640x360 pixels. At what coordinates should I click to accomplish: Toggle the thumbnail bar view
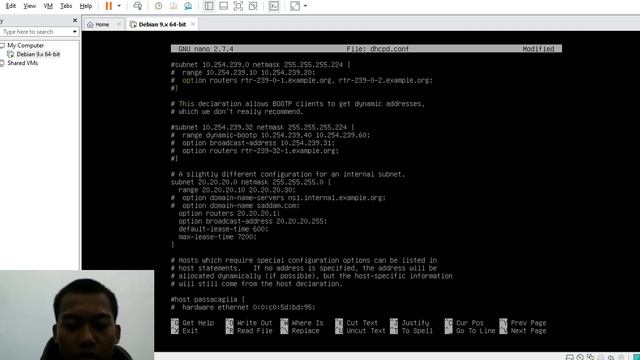[223, 6]
